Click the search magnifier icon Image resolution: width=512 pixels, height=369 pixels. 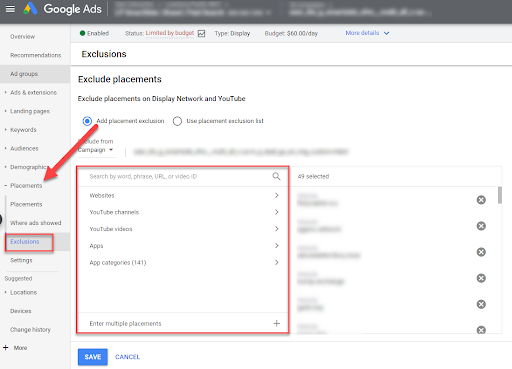276,176
